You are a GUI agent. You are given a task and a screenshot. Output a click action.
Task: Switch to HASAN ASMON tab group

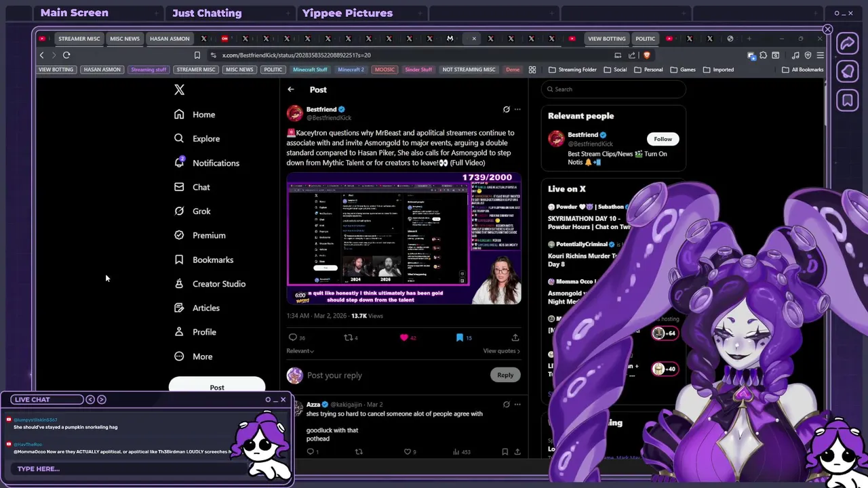pyautogui.click(x=170, y=39)
